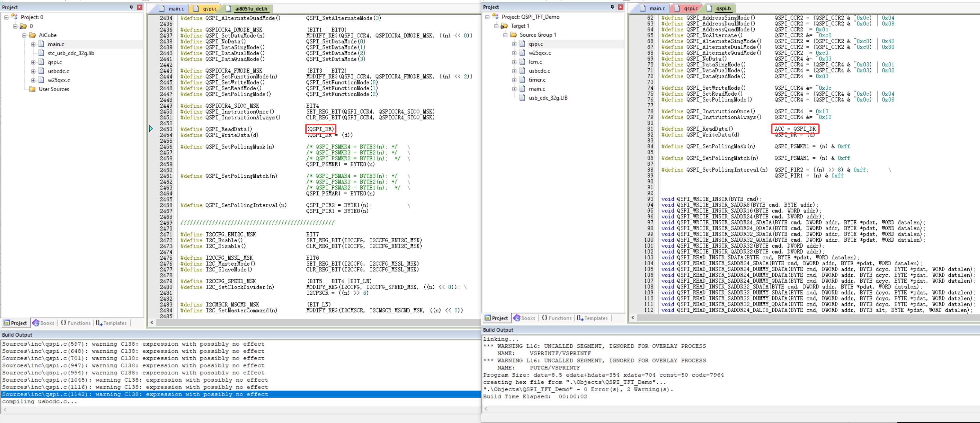Collapse the 'Project: QSPI_TFT_Demo' root node
Screen dimensions: 980x423
(487, 17)
